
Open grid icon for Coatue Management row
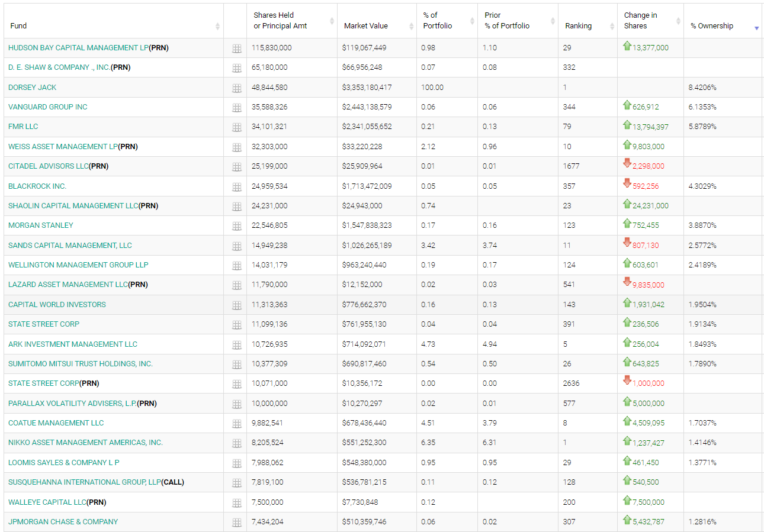[237, 424]
